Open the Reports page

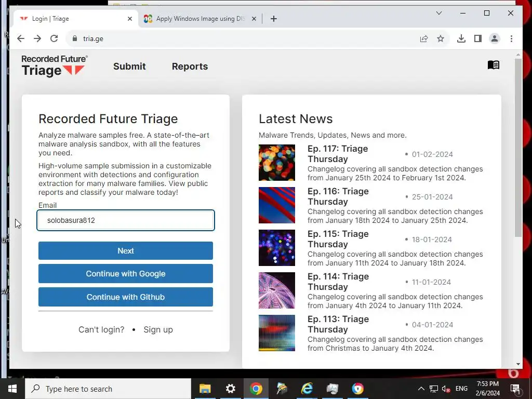[x=190, y=66]
